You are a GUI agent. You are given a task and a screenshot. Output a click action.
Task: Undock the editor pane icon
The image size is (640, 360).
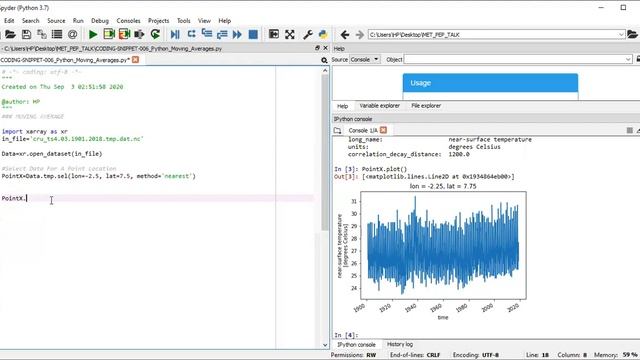coord(318,48)
